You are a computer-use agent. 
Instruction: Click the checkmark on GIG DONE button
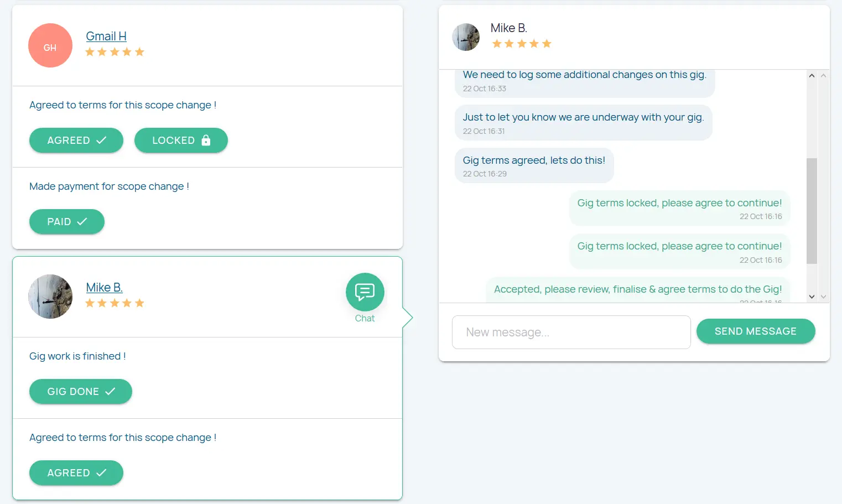(110, 391)
